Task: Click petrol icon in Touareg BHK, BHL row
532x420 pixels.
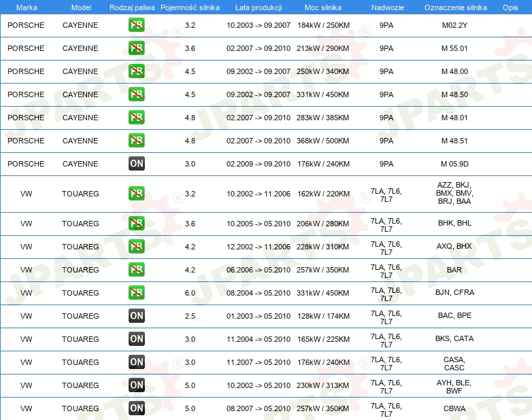Action: (136, 224)
